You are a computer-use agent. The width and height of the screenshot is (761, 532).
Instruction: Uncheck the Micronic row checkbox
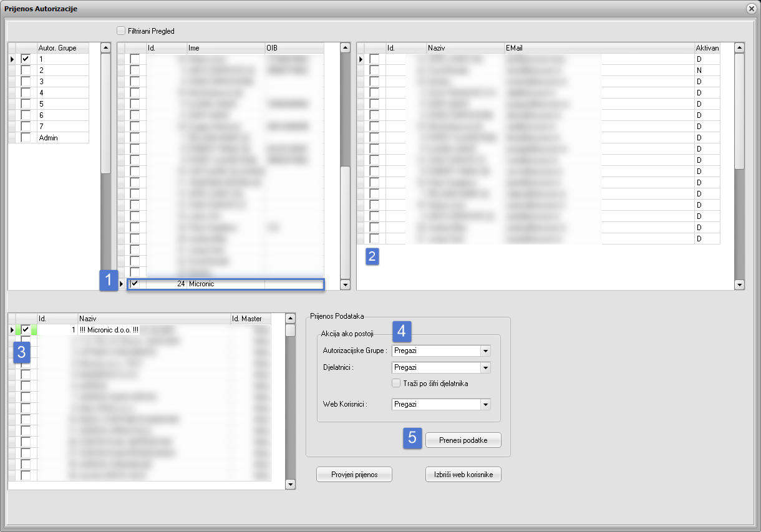pyautogui.click(x=134, y=284)
